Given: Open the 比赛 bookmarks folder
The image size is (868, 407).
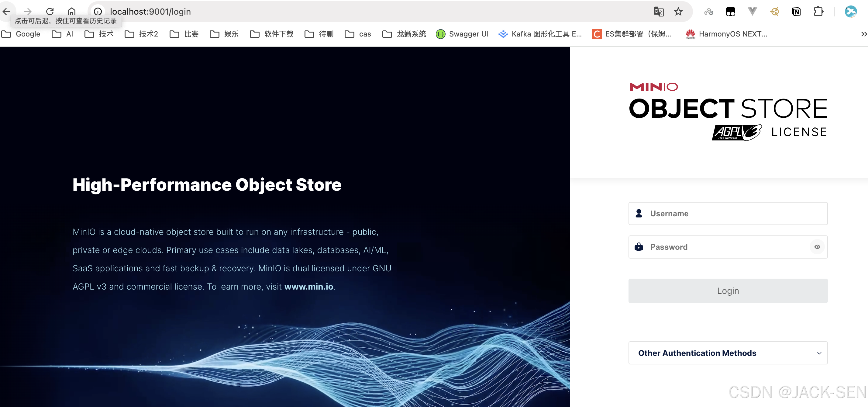Looking at the screenshot, I should pyautogui.click(x=184, y=34).
